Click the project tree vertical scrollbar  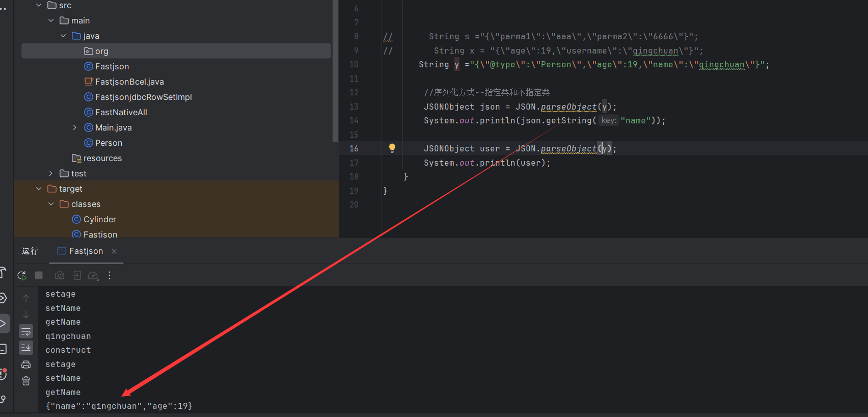click(335, 71)
